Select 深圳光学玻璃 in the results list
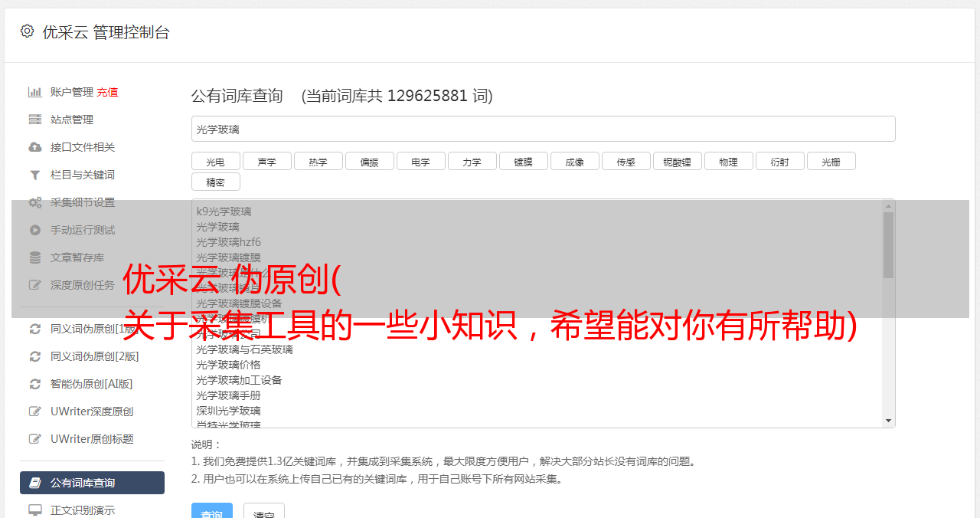 click(228, 411)
